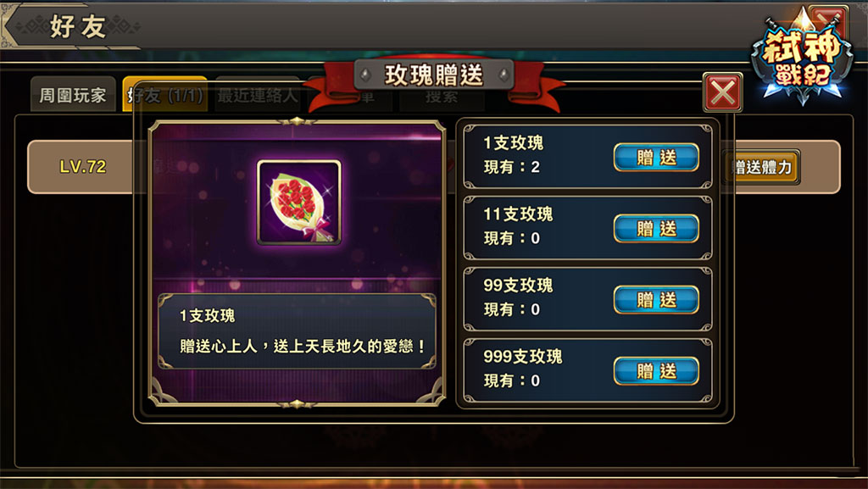This screenshot has height=489, width=868.
Task: Gift 999支玫瑰 using its 贈送 button
Action: click(x=656, y=371)
